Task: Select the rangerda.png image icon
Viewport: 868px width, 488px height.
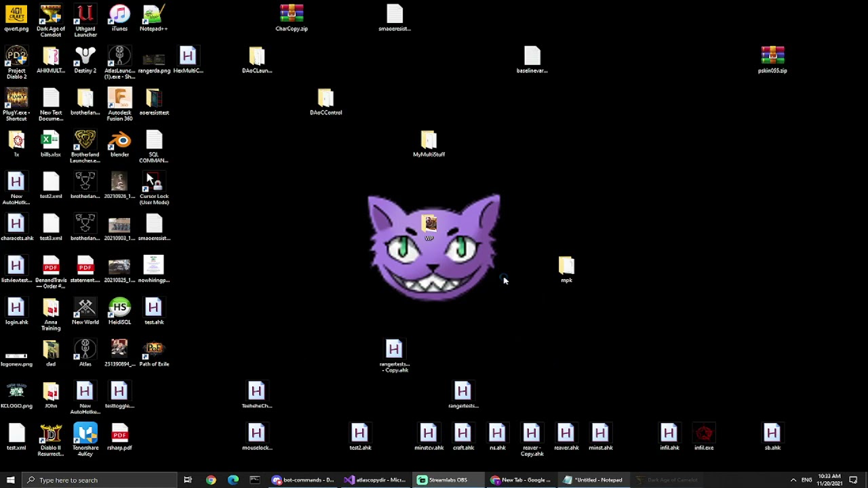Action: click(x=154, y=60)
